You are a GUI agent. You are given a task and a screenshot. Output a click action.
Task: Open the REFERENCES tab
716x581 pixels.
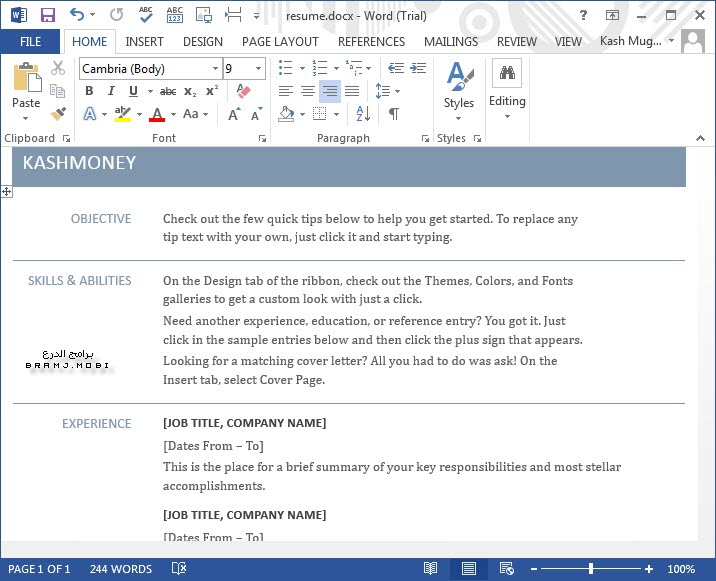pos(371,42)
